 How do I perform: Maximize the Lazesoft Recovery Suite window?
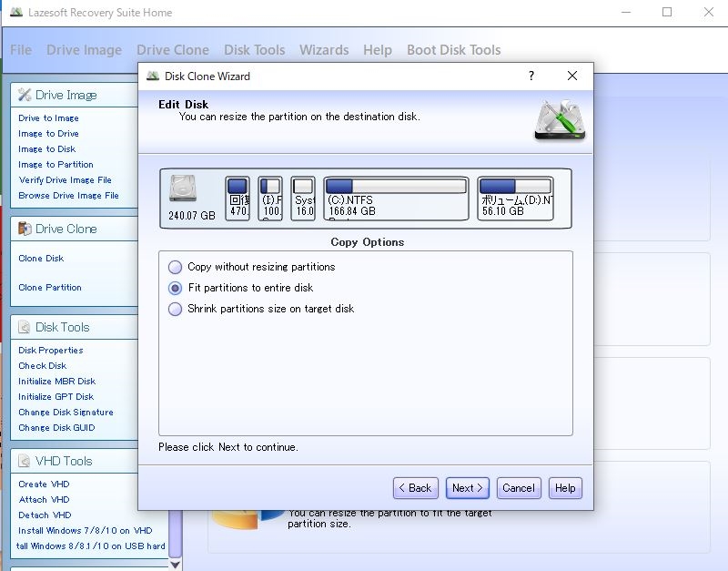[x=667, y=12]
